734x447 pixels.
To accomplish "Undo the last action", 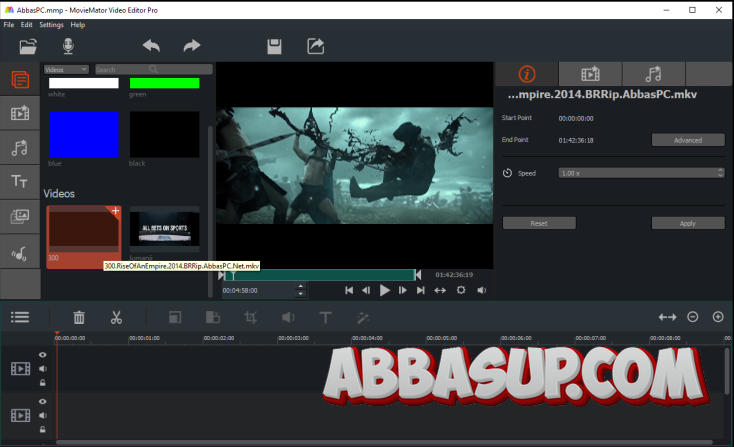I will [x=151, y=46].
